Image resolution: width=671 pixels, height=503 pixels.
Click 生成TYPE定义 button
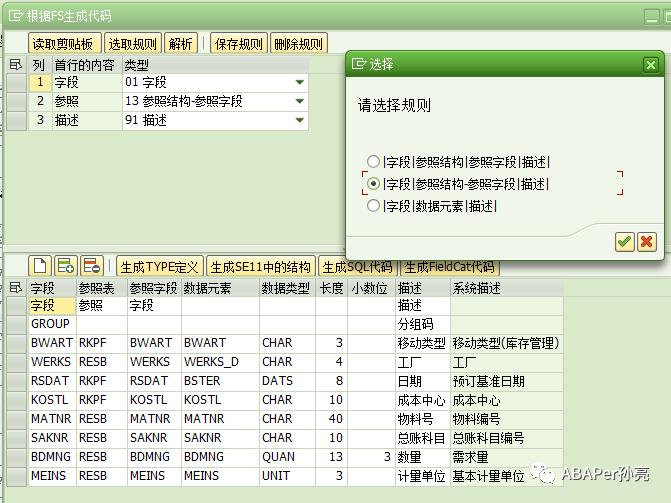coord(160,267)
